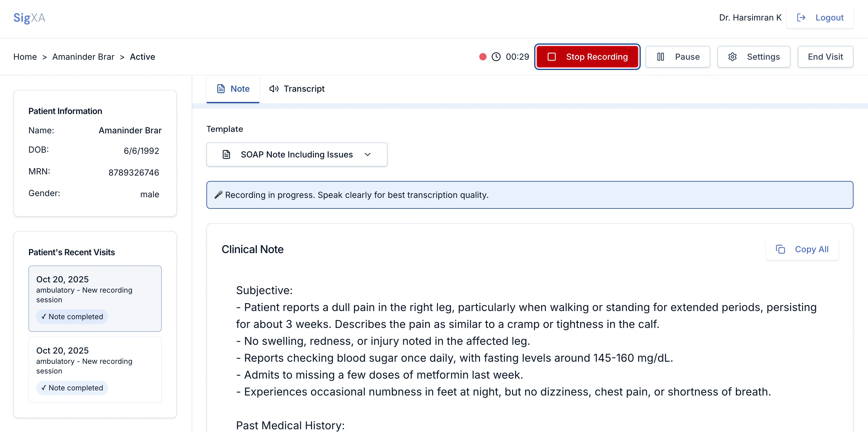Expand template list using chevron arrow
This screenshot has width=868, height=432.
[x=368, y=154]
